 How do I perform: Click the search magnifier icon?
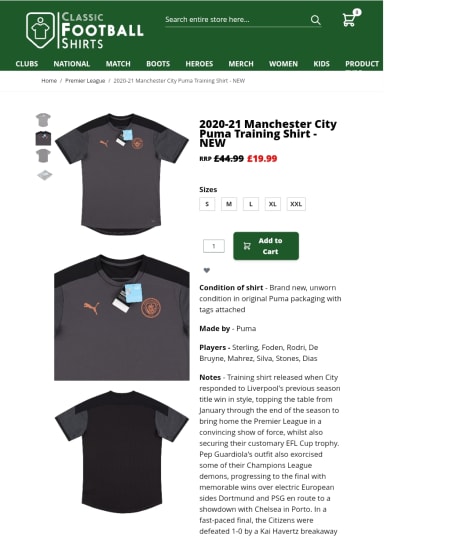pyautogui.click(x=315, y=20)
